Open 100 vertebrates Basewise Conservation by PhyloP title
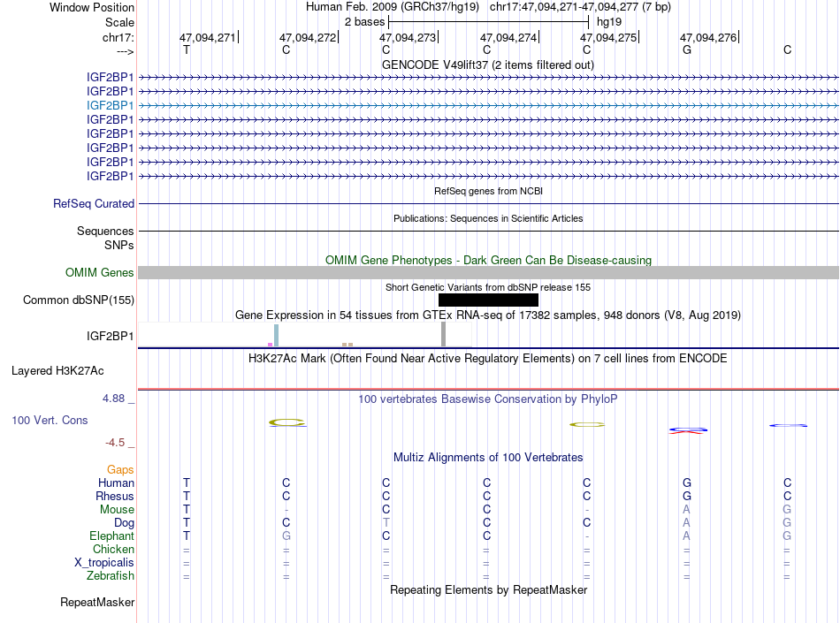This screenshot has height=623, width=840. 488,399
